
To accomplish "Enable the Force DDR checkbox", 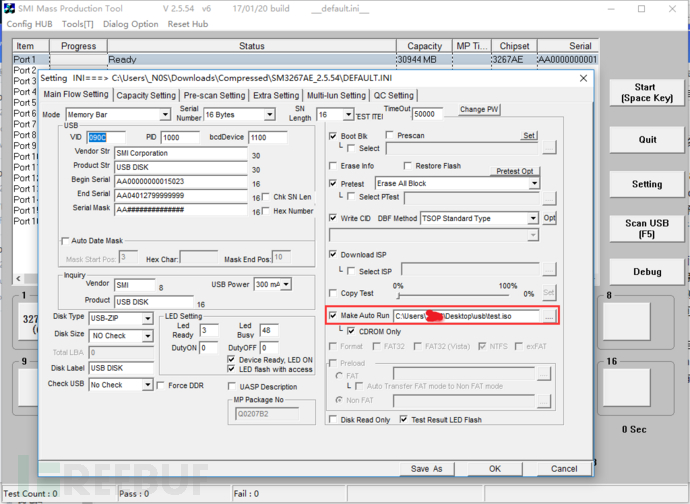I will [x=161, y=386].
